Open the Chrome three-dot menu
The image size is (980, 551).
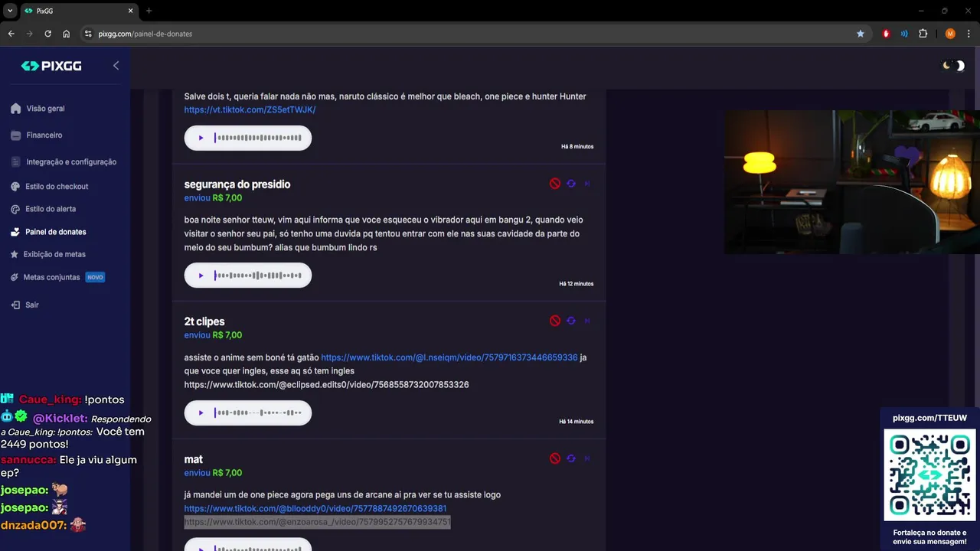[969, 34]
